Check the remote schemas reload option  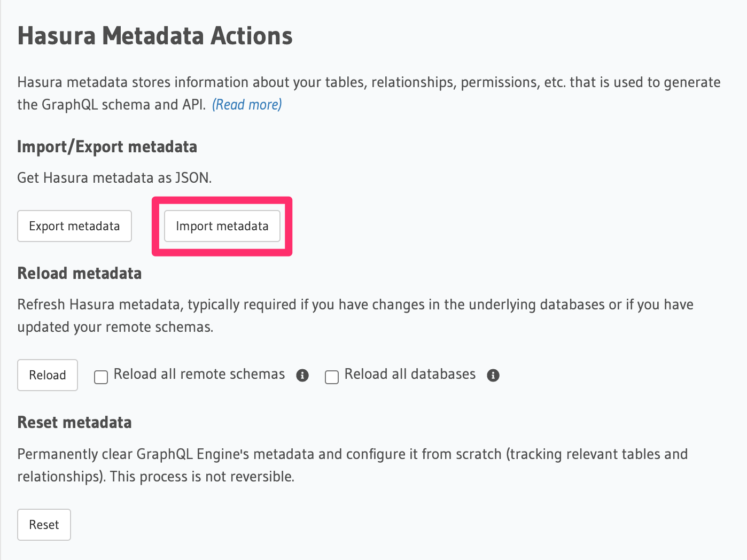(101, 377)
